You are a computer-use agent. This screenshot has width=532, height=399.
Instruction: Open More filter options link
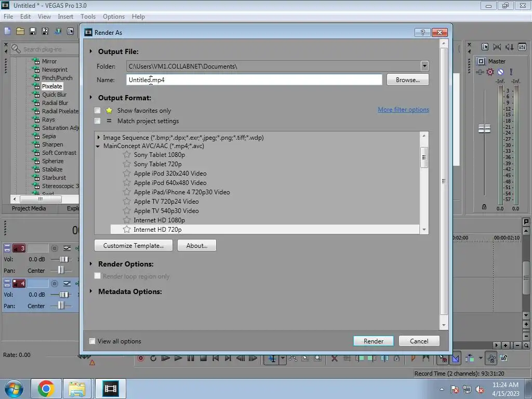403,110
